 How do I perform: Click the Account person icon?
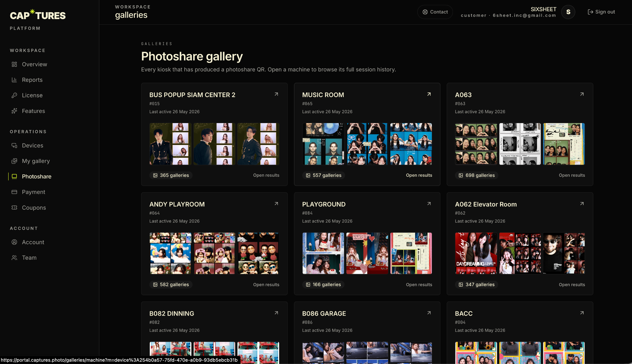point(14,242)
